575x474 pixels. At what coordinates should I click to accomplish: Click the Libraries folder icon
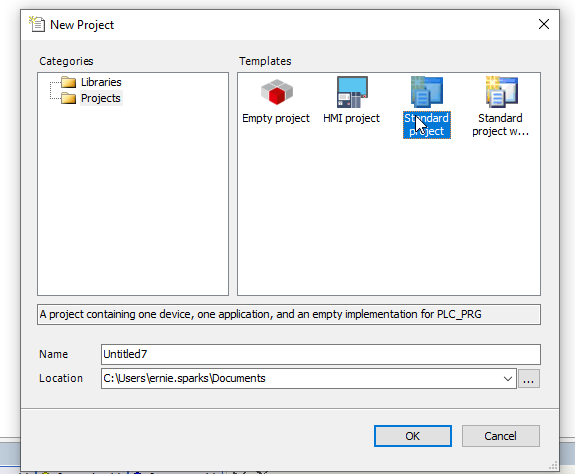pos(69,82)
